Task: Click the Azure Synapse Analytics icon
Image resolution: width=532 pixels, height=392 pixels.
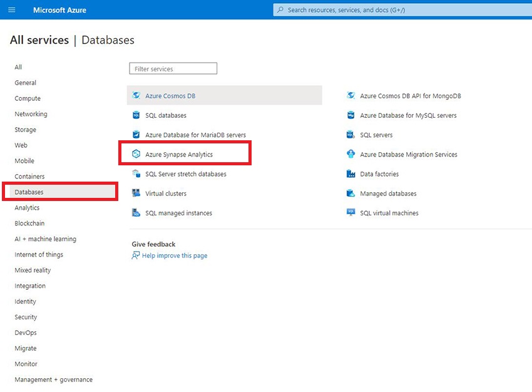Action: tap(136, 154)
